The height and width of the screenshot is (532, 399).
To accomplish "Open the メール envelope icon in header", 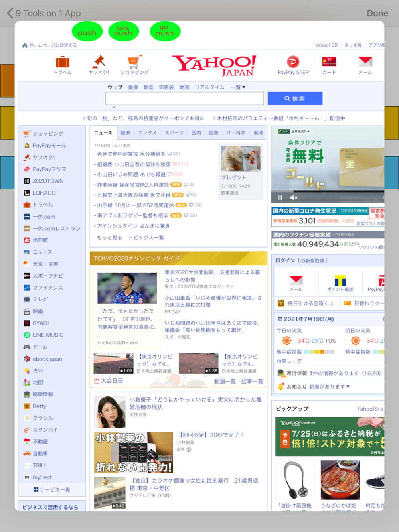I will click(365, 61).
